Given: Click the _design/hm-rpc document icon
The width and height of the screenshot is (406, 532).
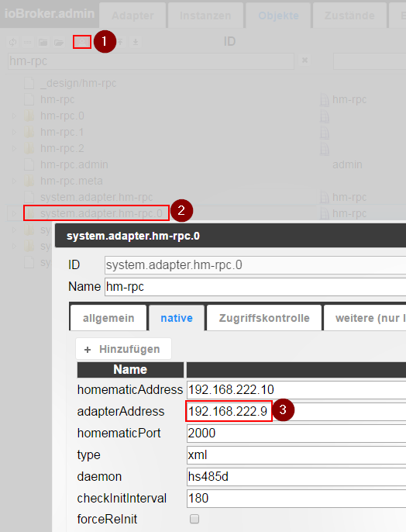Looking at the screenshot, I should (x=29, y=83).
